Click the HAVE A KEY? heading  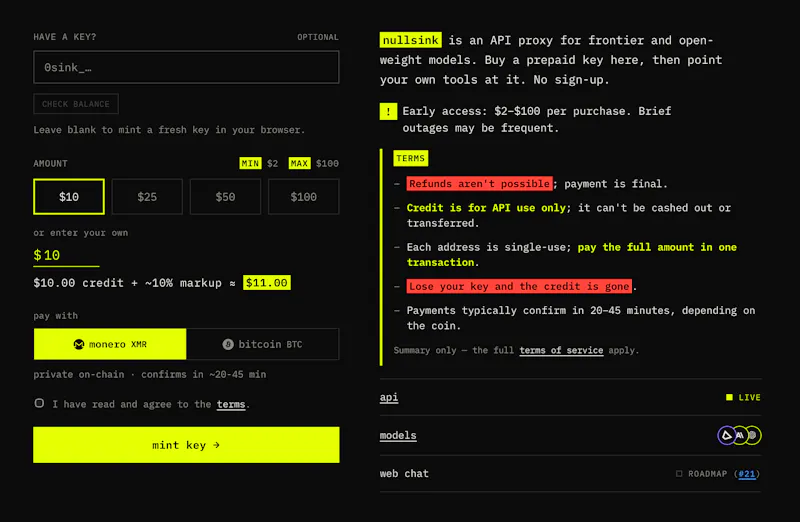point(65,37)
